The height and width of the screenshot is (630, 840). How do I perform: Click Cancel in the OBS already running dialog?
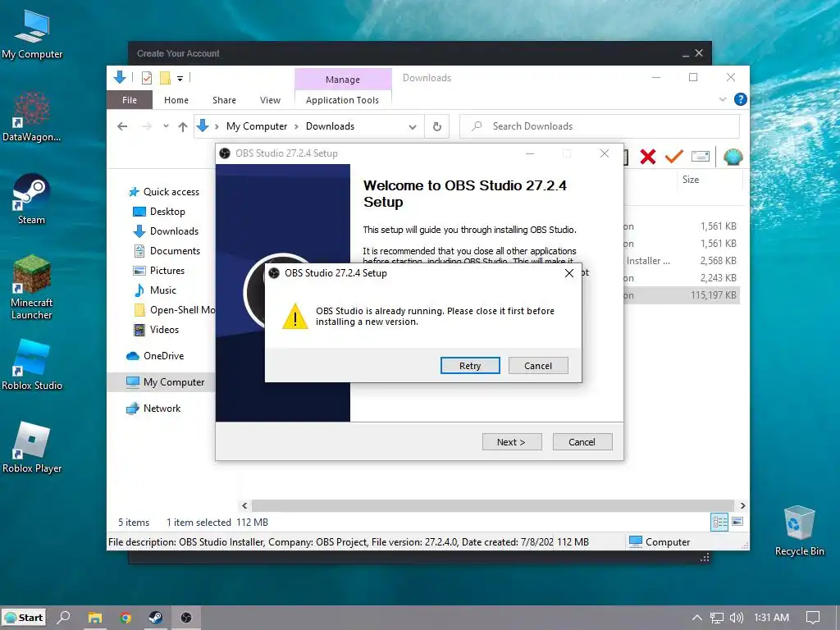pos(538,365)
